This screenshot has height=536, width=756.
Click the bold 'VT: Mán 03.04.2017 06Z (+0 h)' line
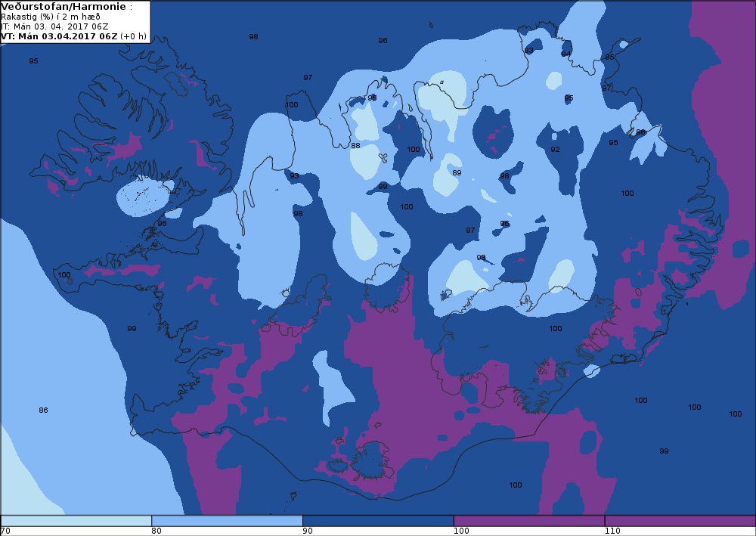click(73, 36)
